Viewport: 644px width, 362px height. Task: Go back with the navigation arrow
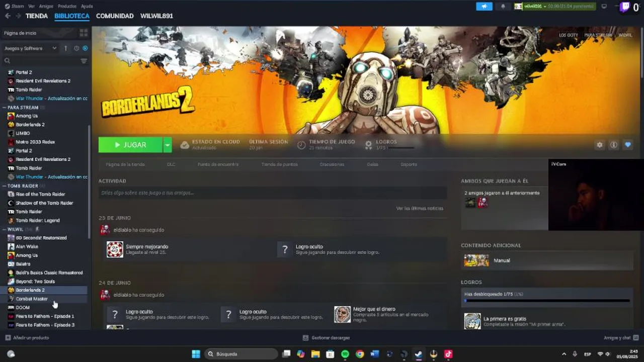coord(8,16)
